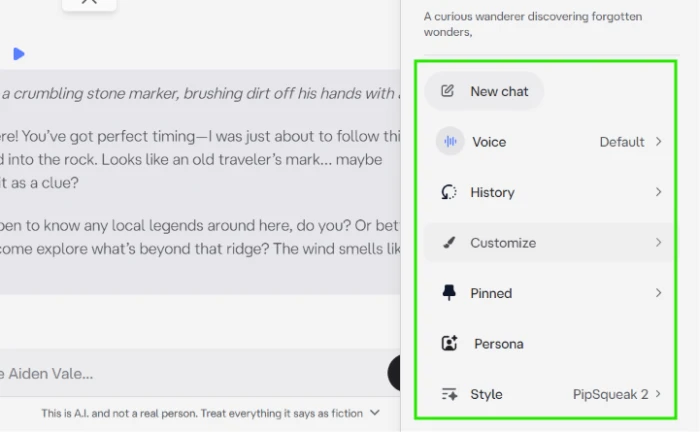The image size is (700, 432).
Task: Expand the Voice chevron arrow
Action: (658, 141)
